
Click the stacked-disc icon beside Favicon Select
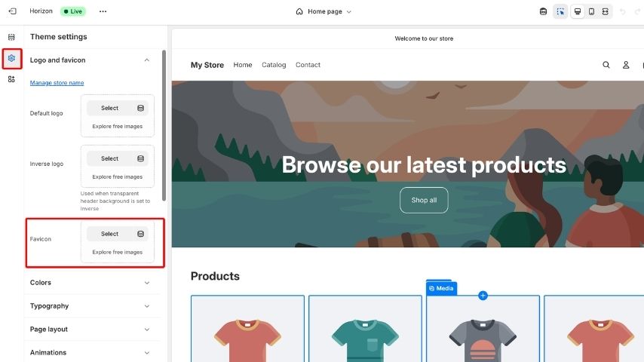(x=140, y=234)
